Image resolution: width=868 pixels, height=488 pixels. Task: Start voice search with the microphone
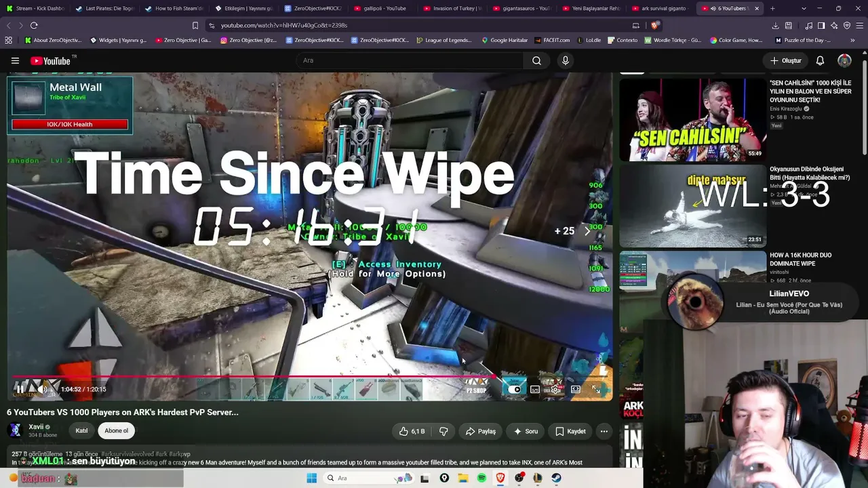[566, 60]
